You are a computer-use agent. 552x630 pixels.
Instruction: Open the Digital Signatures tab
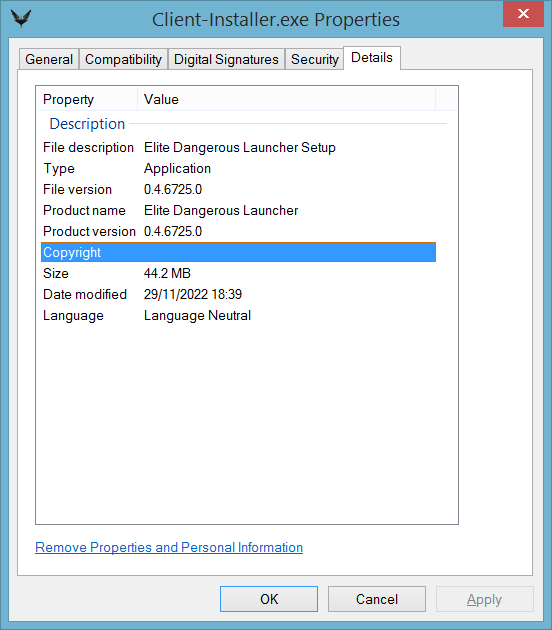(x=226, y=59)
